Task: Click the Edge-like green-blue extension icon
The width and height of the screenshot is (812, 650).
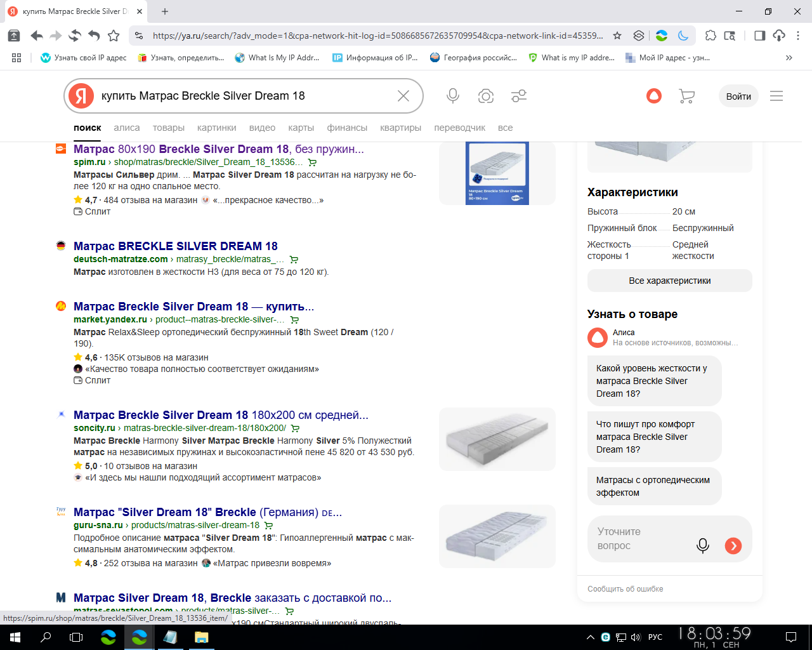Action: tap(662, 36)
